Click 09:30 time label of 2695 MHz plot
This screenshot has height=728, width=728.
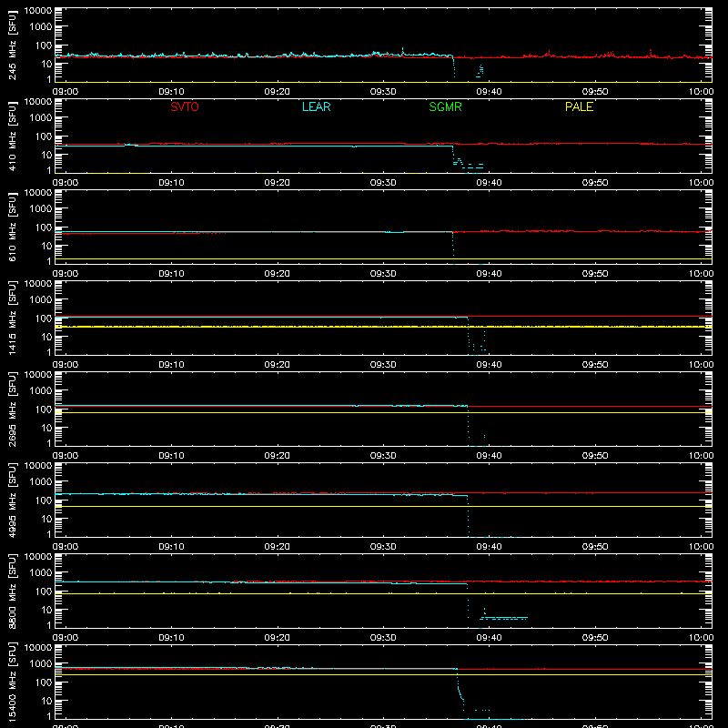click(383, 456)
